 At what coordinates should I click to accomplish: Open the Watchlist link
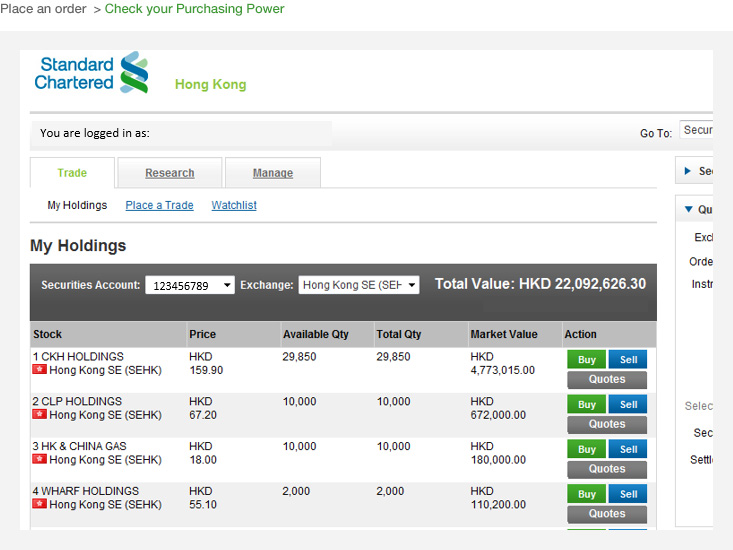click(x=234, y=205)
